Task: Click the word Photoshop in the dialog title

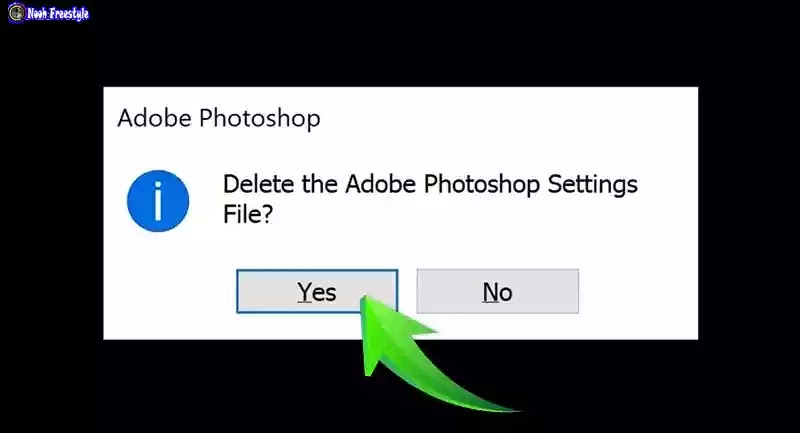Action: [260, 119]
